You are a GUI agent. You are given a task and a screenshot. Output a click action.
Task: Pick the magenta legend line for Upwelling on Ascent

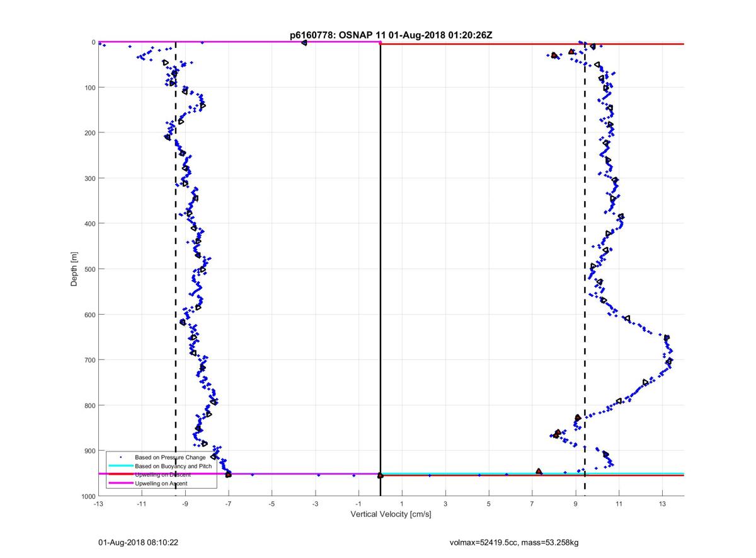click(120, 483)
